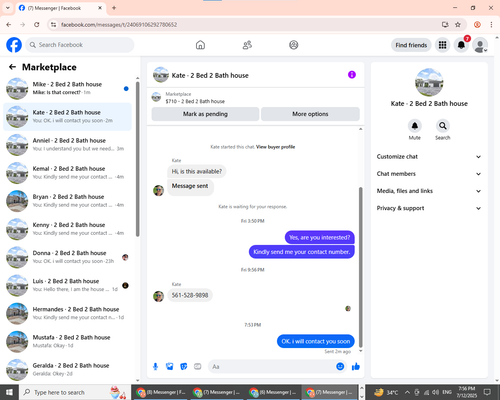This screenshot has height=400, width=500.
Task: Switch to taskbar (6) Messenger Chrome window
Action: click(x=273, y=392)
